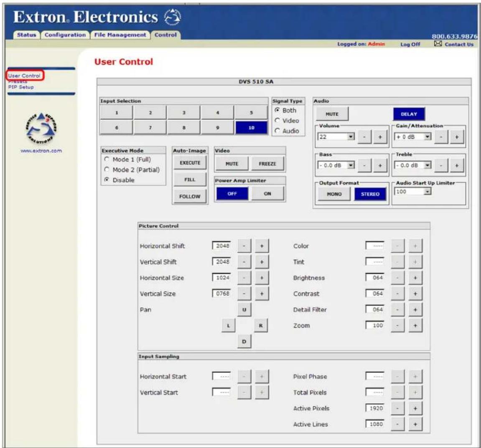The height and width of the screenshot is (448, 481).
Task: Increase Horizontal Shift with plus button
Action: (262, 246)
